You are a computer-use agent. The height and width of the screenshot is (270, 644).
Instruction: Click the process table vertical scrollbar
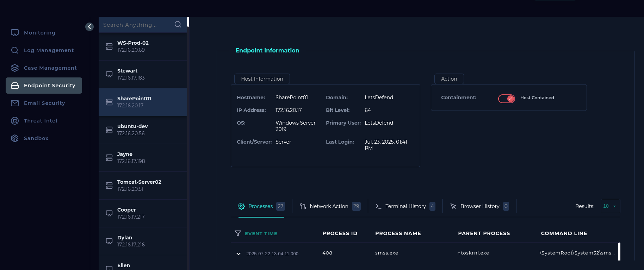point(619,251)
